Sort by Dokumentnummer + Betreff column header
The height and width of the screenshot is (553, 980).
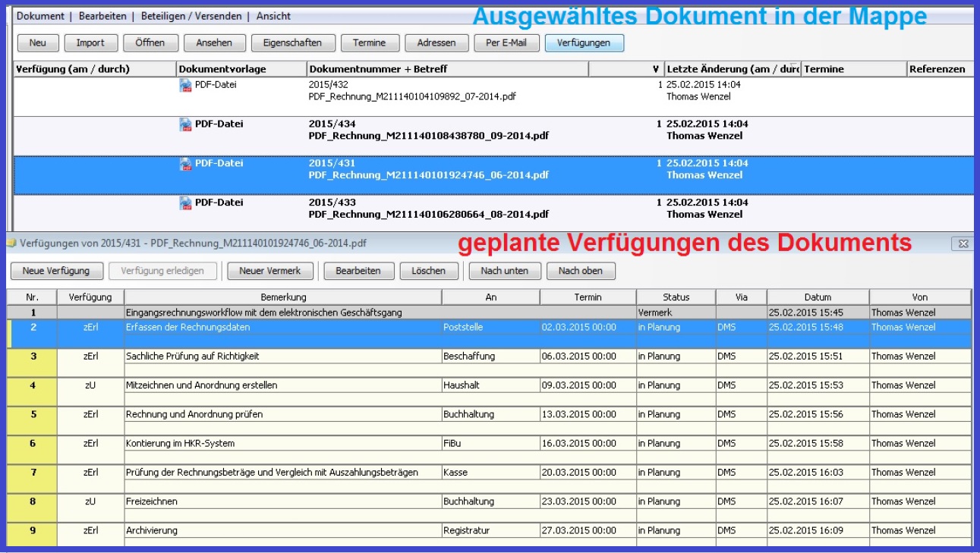tap(448, 69)
